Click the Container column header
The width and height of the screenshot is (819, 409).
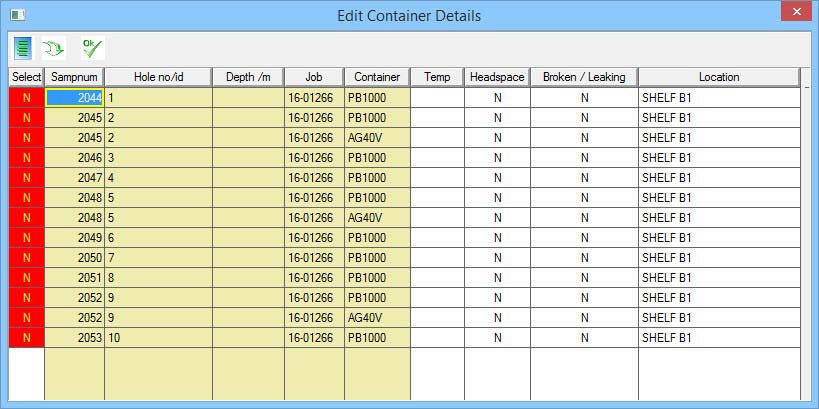pyautogui.click(x=377, y=77)
